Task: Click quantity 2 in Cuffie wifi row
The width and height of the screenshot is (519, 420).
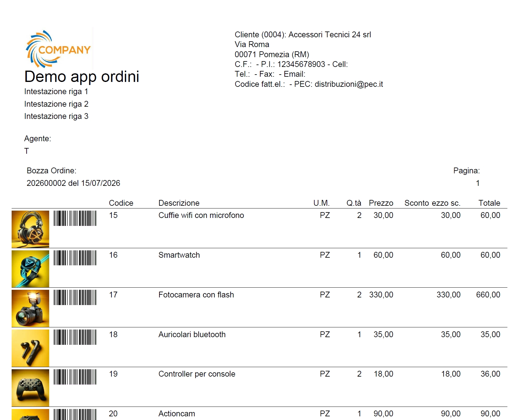Action: tap(359, 215)
